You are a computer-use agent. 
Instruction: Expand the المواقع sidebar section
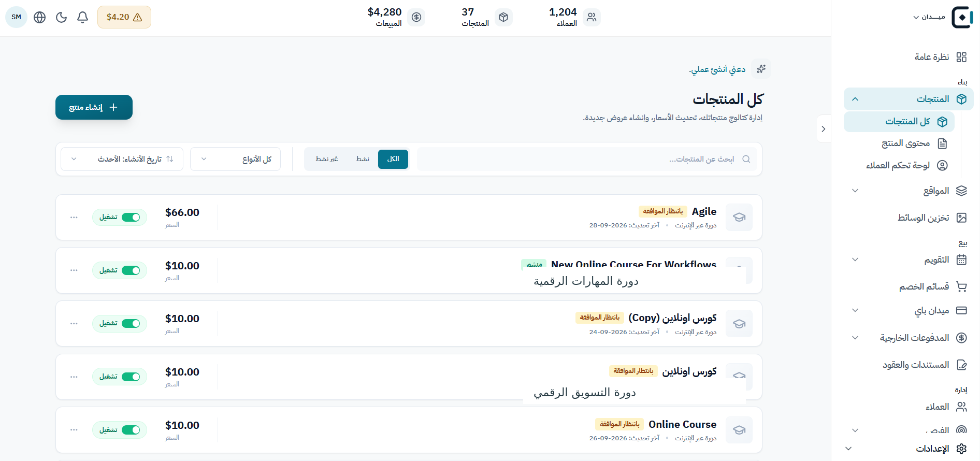pyautogui.click(x=855, y=191)
